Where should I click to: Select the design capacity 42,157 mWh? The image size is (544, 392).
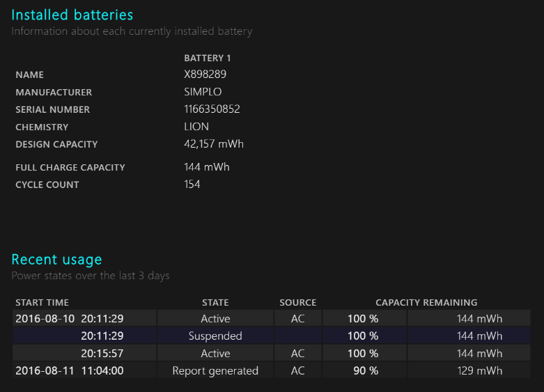214,144
